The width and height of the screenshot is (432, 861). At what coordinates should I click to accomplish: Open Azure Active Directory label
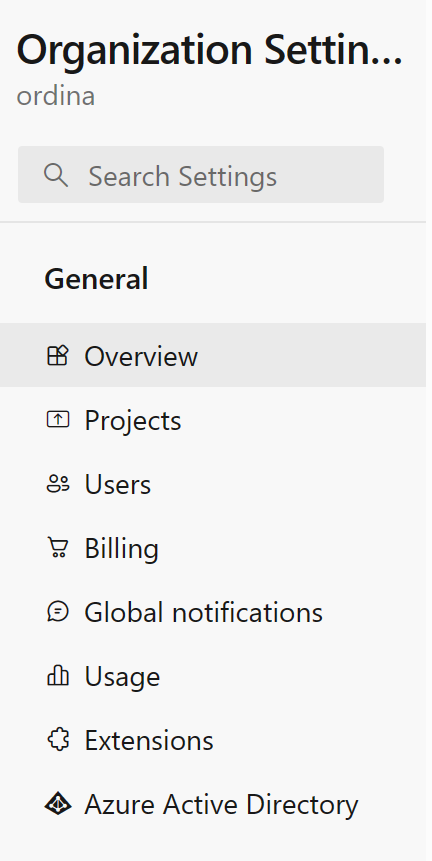click(x=221, y=805)
